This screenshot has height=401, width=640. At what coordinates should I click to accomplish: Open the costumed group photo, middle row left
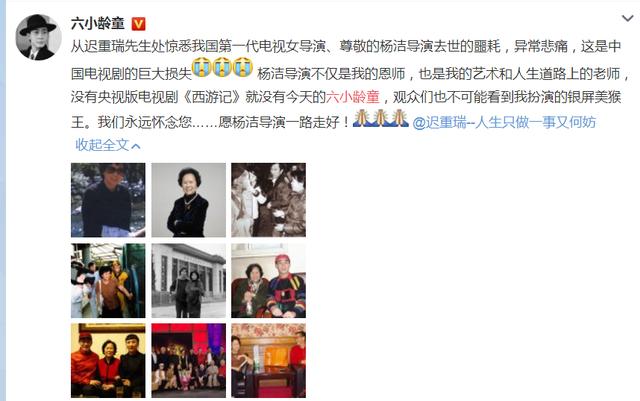[x=108, y=281]
